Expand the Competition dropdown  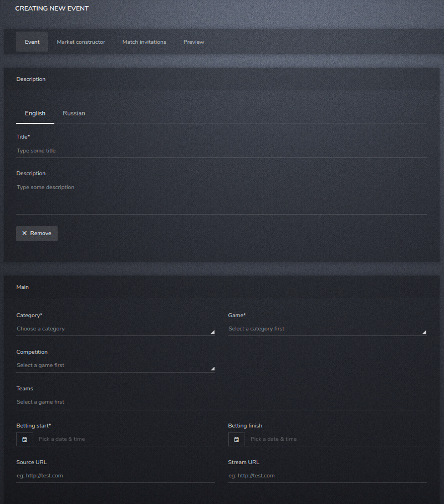click(116, 365)
